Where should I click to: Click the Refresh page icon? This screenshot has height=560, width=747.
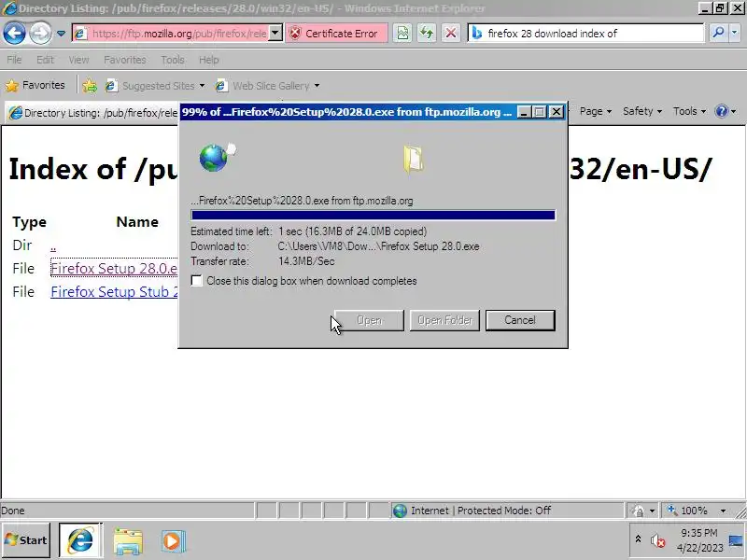427,34
